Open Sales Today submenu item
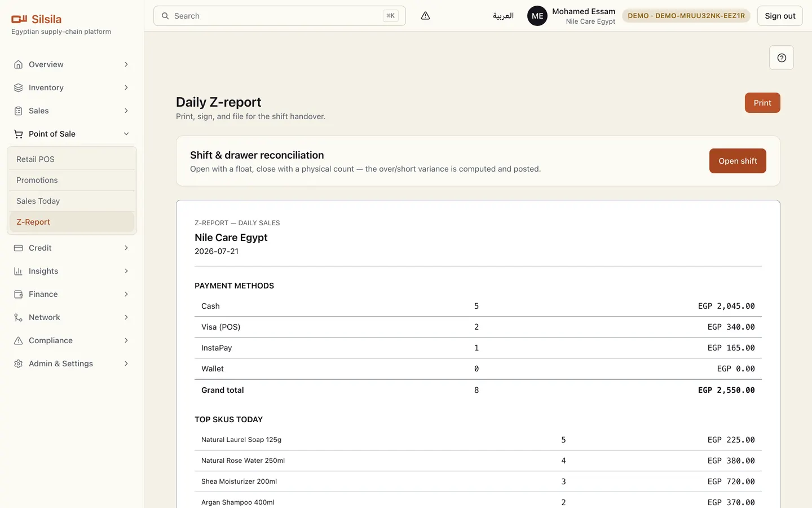Viewport: 812px width, 508px height. [x=72, y=201]
